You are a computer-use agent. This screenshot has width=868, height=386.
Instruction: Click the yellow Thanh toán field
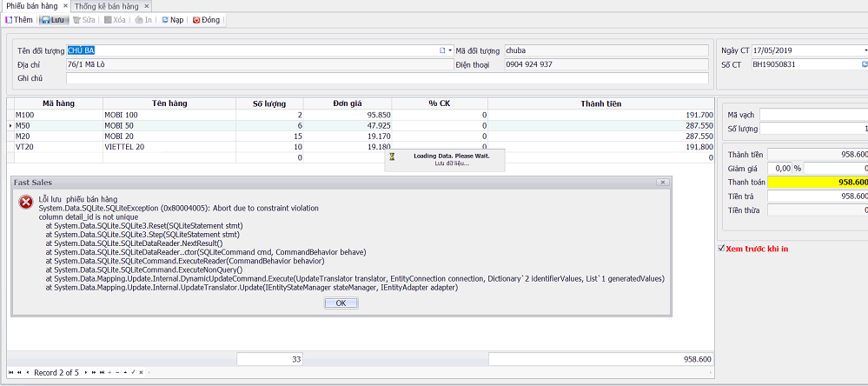pos(818,183)
